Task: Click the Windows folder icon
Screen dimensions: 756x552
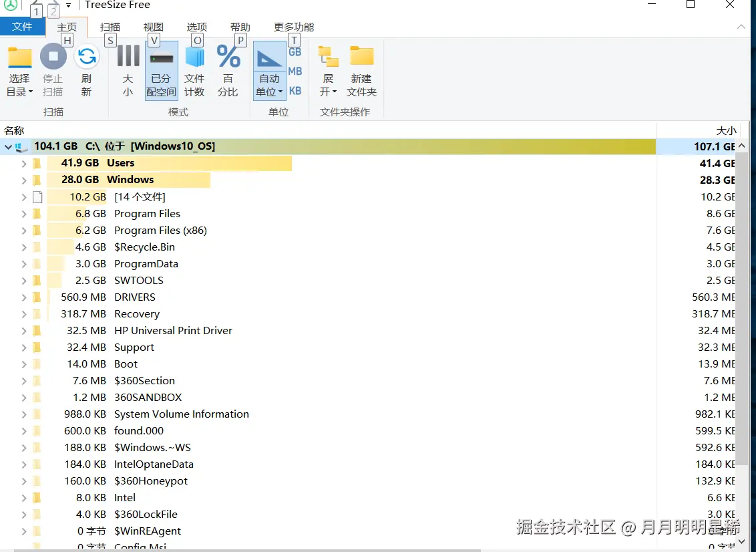Action: pos(37,180)
